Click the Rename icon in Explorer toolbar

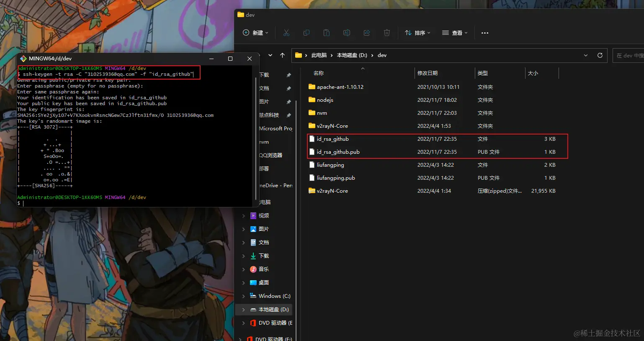(x=347, y=33)
